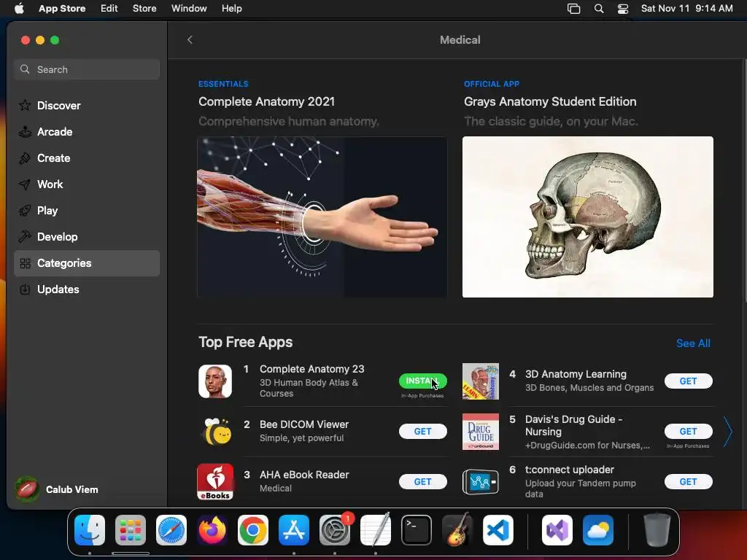Open the Edit menu

click(109, 9)
